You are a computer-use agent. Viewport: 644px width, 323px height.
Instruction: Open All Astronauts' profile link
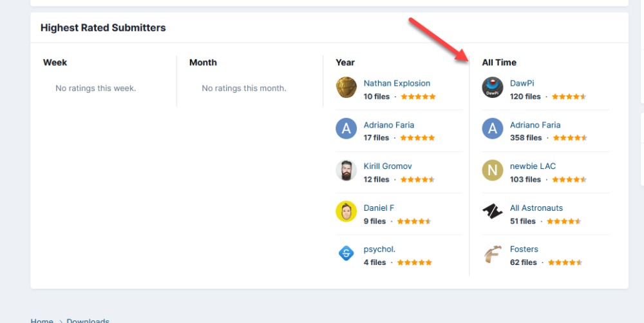click(x=536, y=208)
